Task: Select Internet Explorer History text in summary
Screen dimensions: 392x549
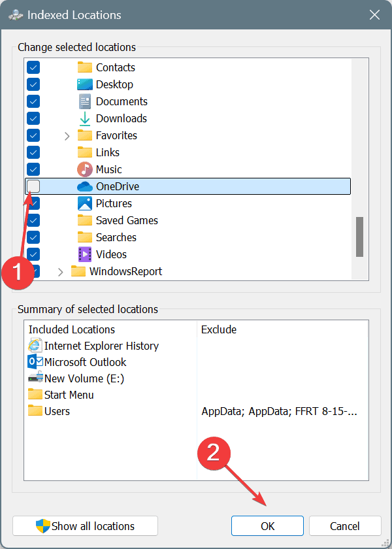Action: [101, 346]
